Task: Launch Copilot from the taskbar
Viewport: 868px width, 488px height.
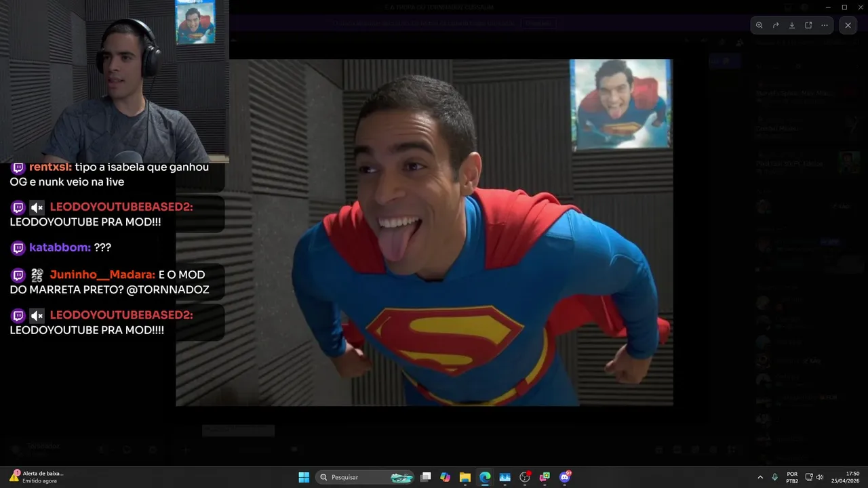Action: [x=445, y=477]
